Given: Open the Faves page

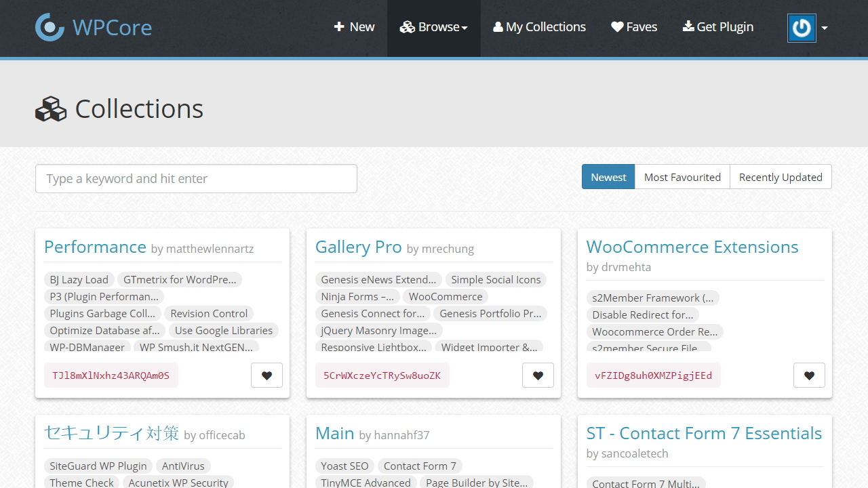Looking at the screenshot, I should coord(634,27).
